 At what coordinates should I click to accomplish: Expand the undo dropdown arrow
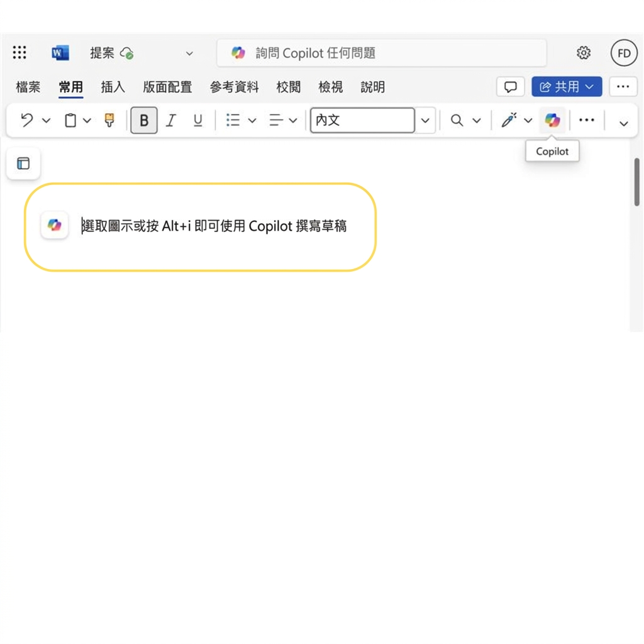click(47, 120)
